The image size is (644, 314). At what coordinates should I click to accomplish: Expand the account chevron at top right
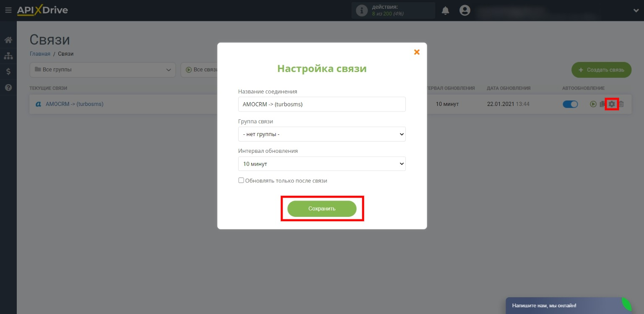(x=636, y=11)
